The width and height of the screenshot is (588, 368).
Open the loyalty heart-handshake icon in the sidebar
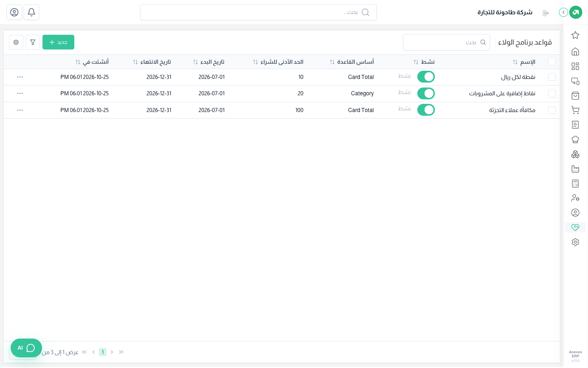coord(575,227)
